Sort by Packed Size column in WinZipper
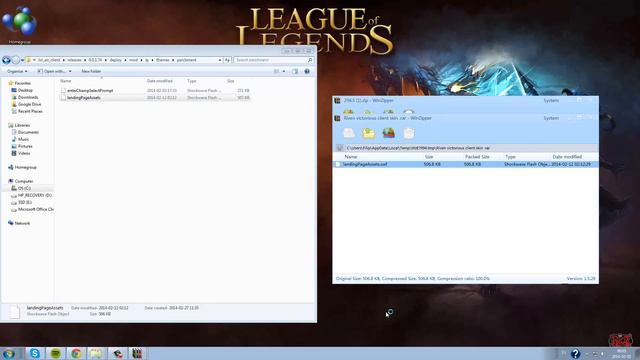Viewport: 640px width, 360px height. pos(477,157)
